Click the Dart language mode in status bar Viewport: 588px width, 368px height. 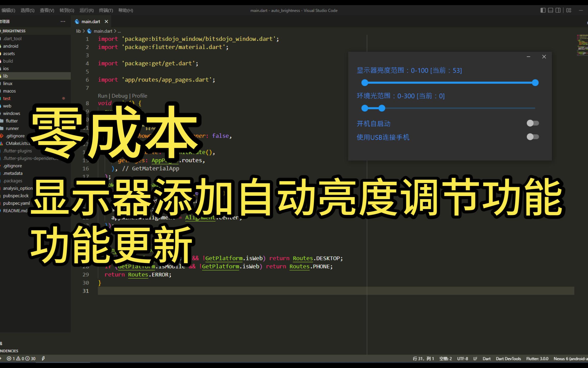point(487,359)
